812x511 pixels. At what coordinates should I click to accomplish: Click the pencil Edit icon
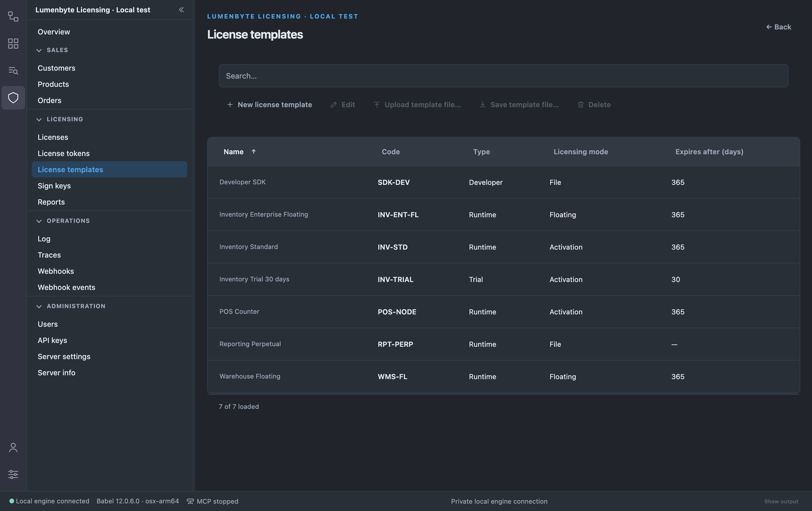(334, 104)
